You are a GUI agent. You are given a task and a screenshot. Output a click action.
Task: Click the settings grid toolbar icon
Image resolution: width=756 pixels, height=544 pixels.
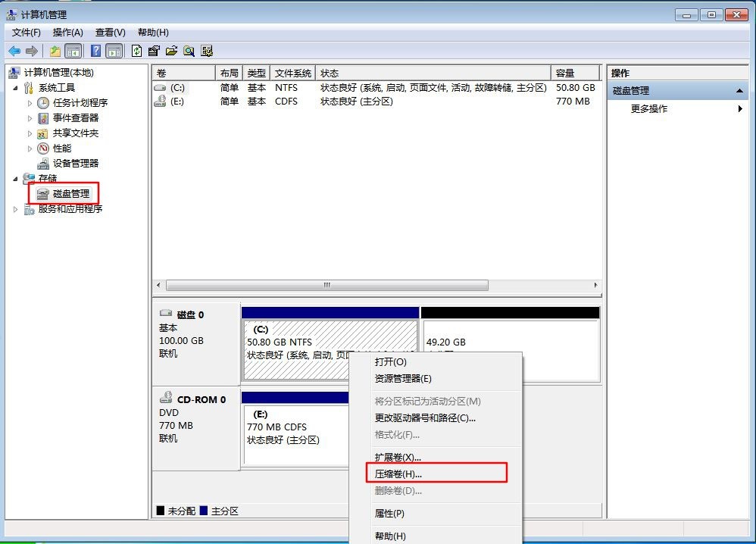pos(207,51)
